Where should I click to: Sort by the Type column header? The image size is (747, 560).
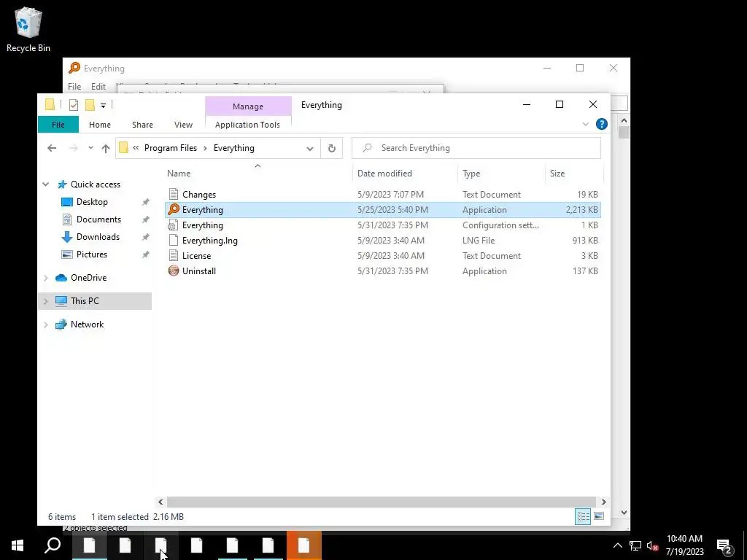tap(501, 174)
